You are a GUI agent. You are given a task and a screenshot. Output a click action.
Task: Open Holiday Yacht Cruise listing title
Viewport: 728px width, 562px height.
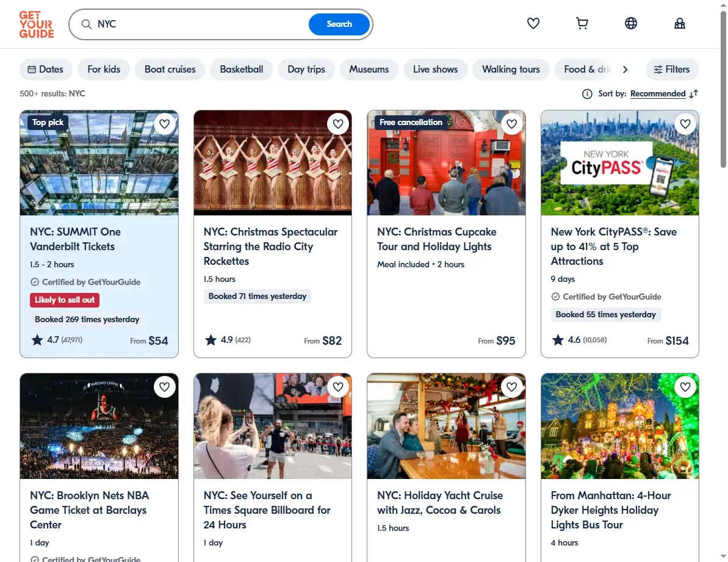440,503
